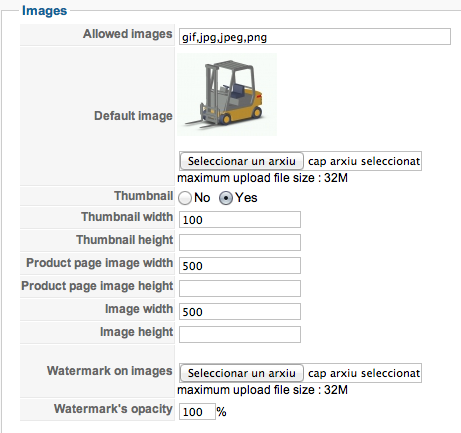Click the Allowed images label
This screenshot has width=461, height=433.
pyautogui.click(x=128, y=34)
